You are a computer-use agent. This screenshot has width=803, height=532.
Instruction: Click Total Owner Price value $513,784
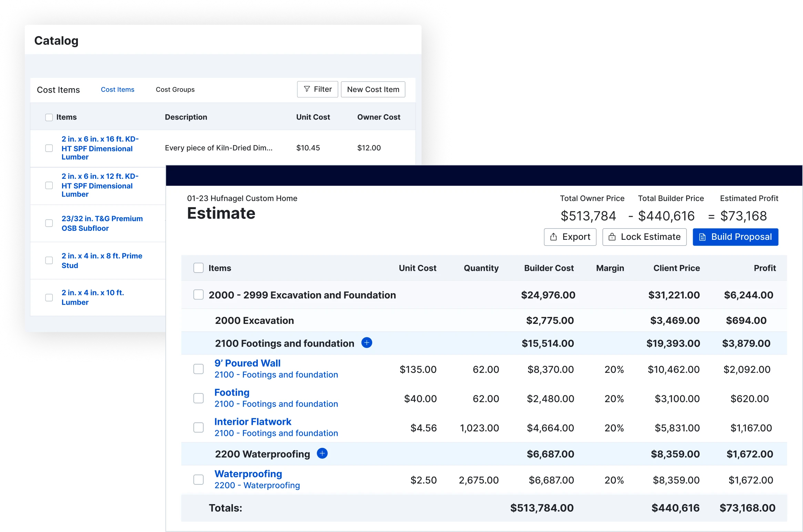point(588,216)
